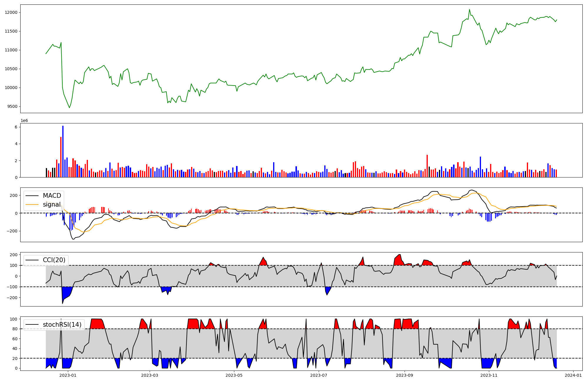Click the 12000 price axis label
588x382 pixels.
(x=11, y=12)
